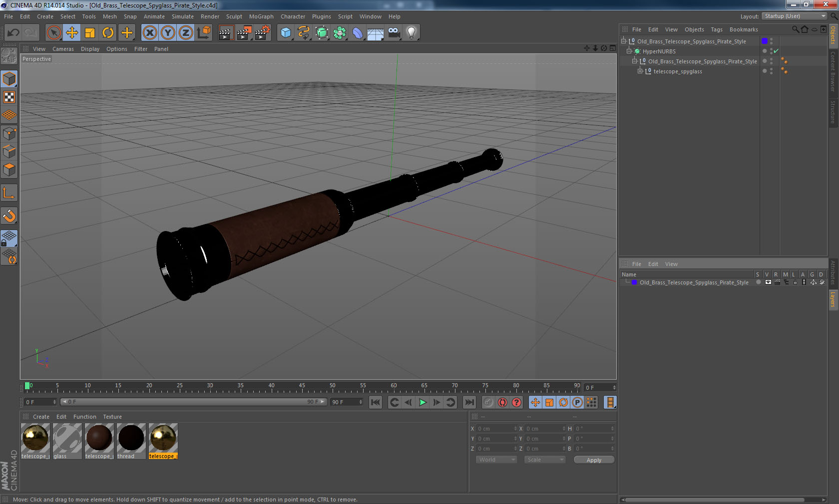Image resolution: width=839 pixels, height=504 pixels.
Task: Open the MoGraph menu
Action: (x=261, y=16)
